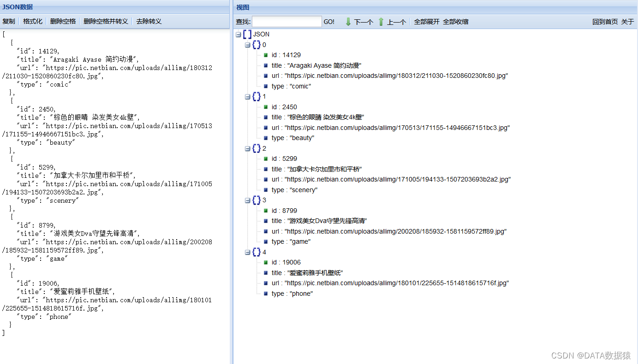The image size is (638, 364).
Task: Collapse the JSON root tree node
Action: coord(238,34)
